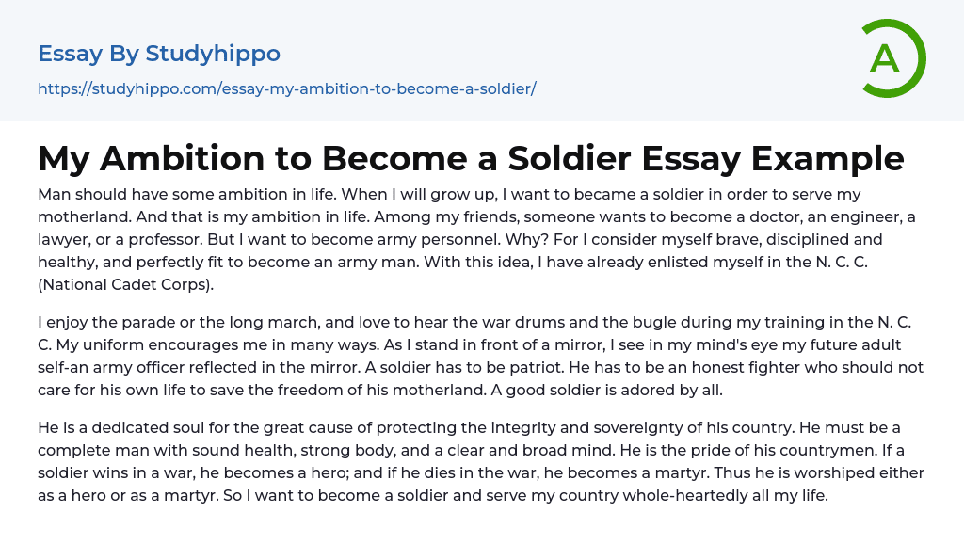This screenshot has width=964, height=560.
Task: Click the 'Essay By Studyhippo' header text
Action: pos(158,54)
